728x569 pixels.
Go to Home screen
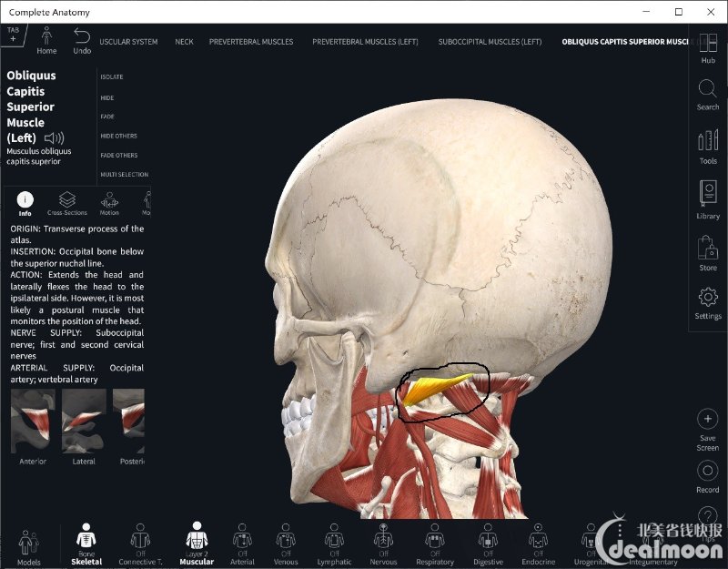point(46,40)
